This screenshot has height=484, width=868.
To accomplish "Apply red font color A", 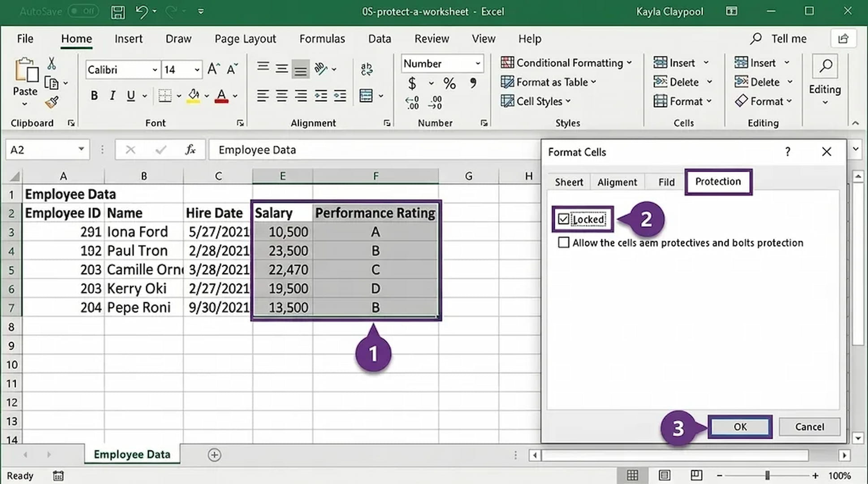I will 221,96.
